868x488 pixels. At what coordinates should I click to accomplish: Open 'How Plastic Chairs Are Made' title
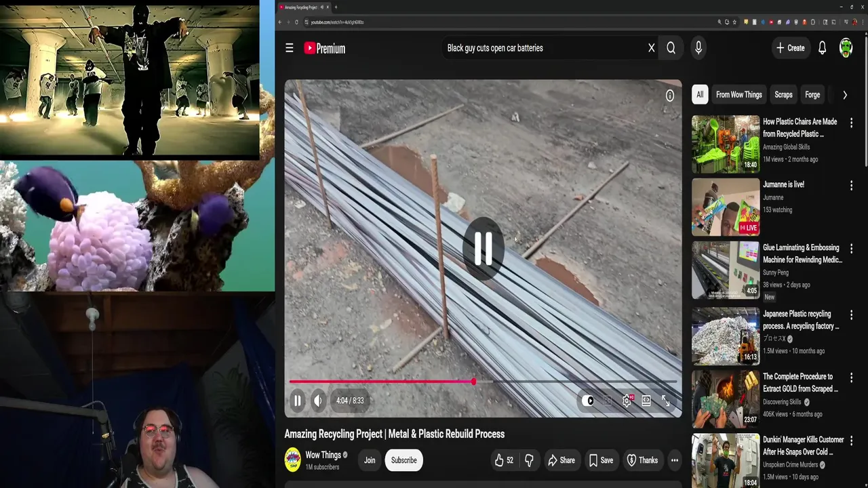(800, 127)
